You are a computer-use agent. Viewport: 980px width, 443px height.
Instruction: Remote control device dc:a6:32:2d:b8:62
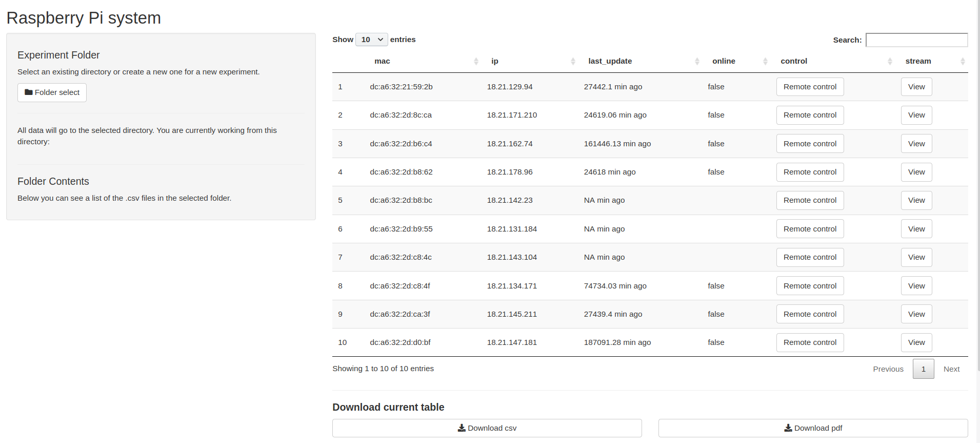810,172
